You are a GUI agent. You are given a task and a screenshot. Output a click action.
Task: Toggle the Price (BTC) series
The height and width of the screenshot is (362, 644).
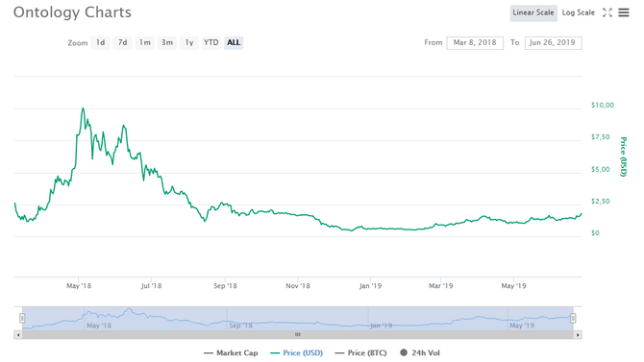coord(361,353)
